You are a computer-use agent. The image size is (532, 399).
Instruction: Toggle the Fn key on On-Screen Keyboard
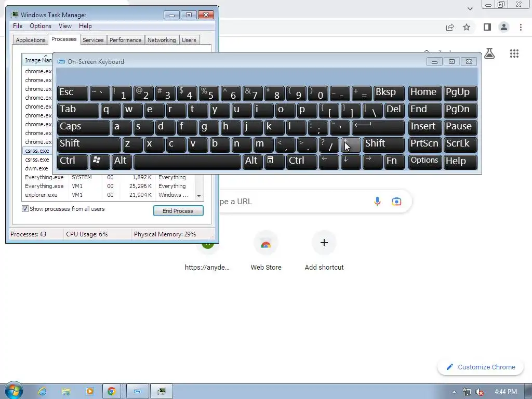(x=395, y=162)
